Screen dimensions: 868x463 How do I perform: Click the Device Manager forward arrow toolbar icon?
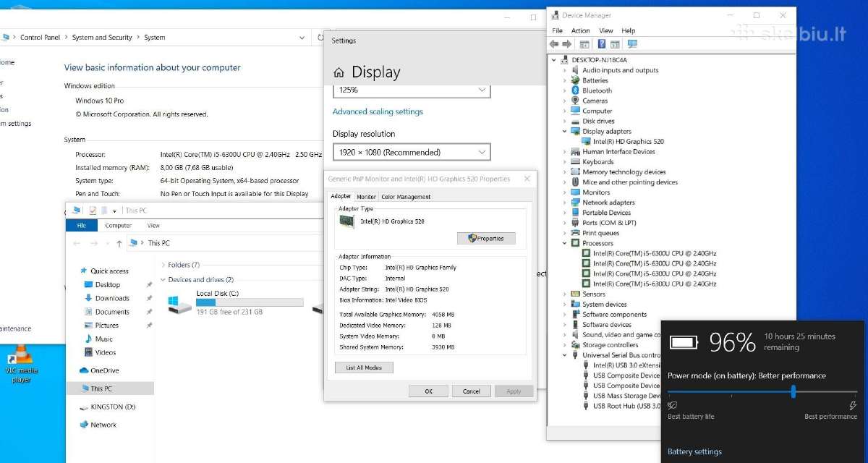pyautogui.click(x=567, y=44)
